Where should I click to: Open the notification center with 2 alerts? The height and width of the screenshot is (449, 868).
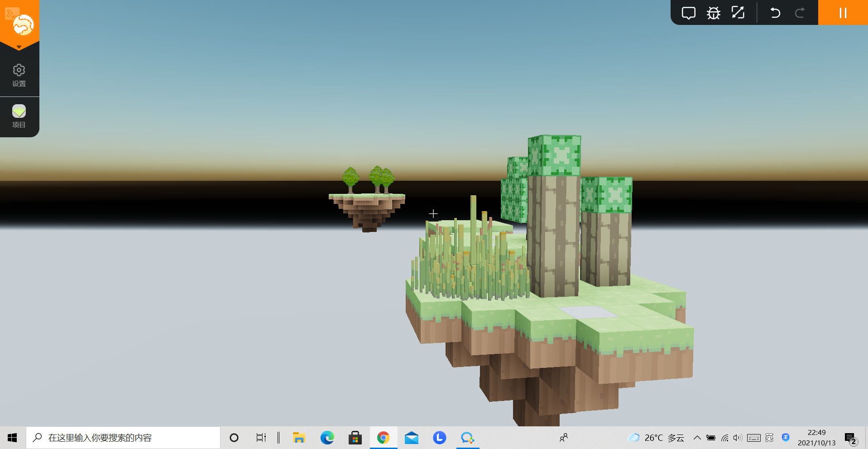pos(851,438)
